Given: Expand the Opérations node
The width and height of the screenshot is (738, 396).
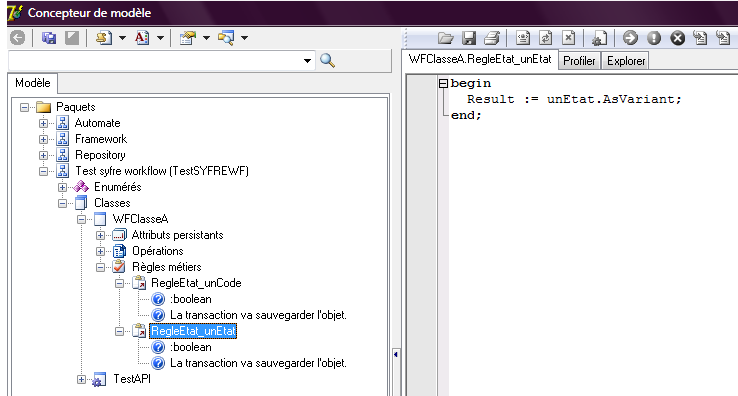Looking at the screenshot, I should click(100, 251).
